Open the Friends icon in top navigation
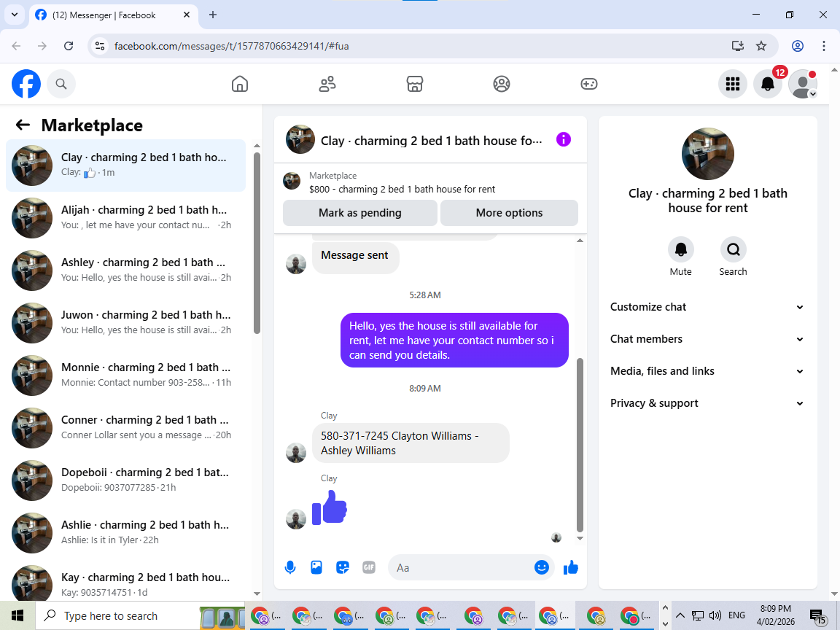Screen dimensions: 840x630 point(327,84)
